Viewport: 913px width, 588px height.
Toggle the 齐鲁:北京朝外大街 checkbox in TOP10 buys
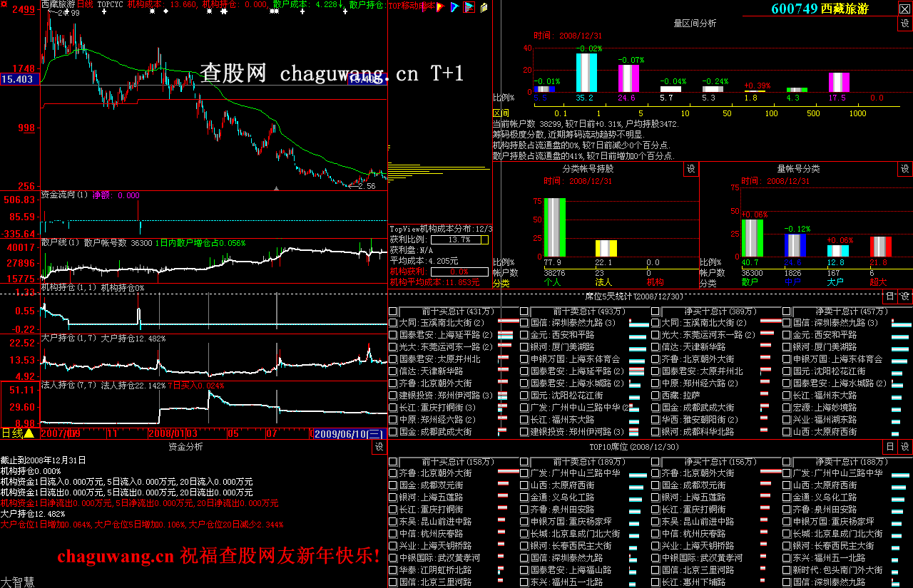pos(393,473)
